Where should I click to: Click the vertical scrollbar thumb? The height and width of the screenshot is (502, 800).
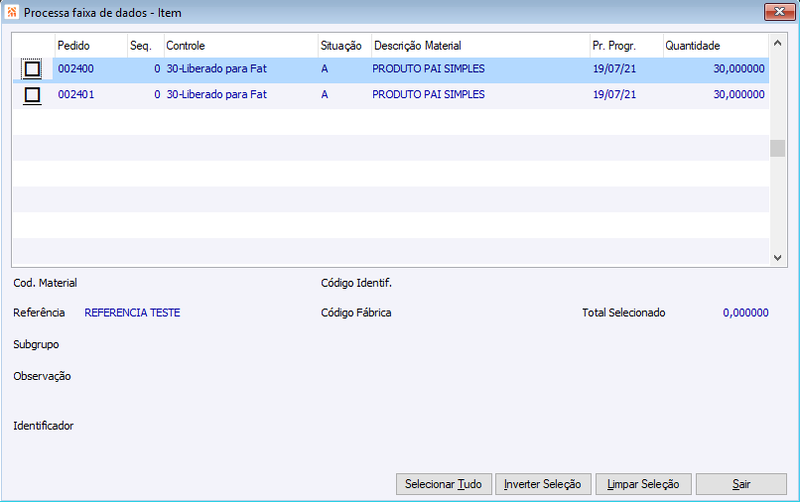(x=777, y=148)
